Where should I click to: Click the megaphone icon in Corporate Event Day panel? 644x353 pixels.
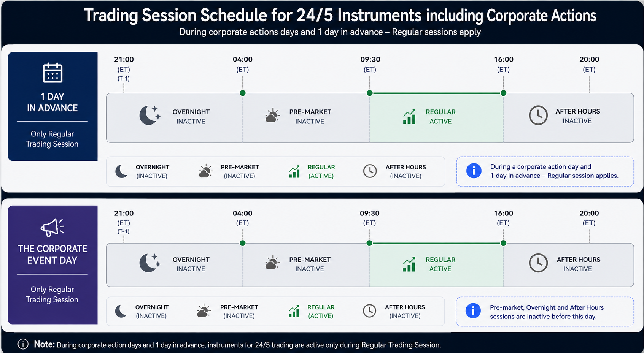[x=52, y=227]
